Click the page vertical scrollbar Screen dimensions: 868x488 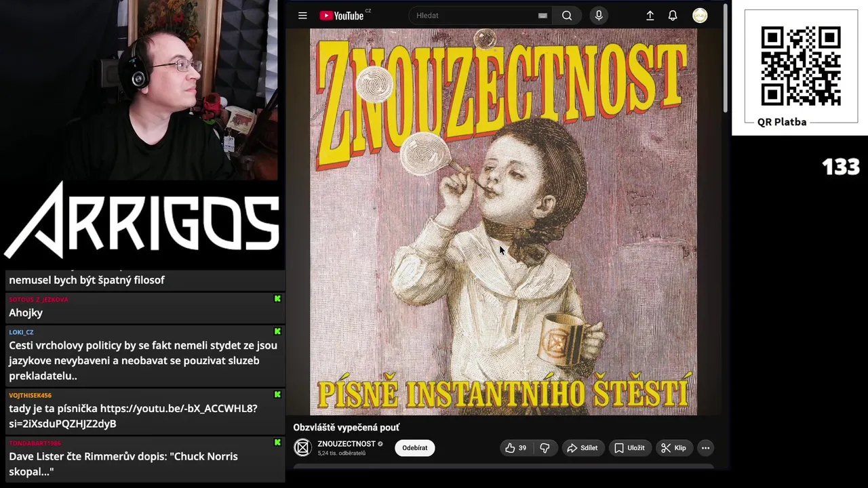pyautogui.click(x=725, y=58)
